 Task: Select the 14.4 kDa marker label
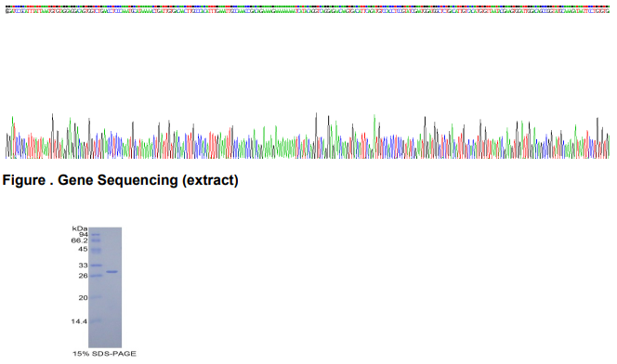pyautogui.click(x=79, y=321)
